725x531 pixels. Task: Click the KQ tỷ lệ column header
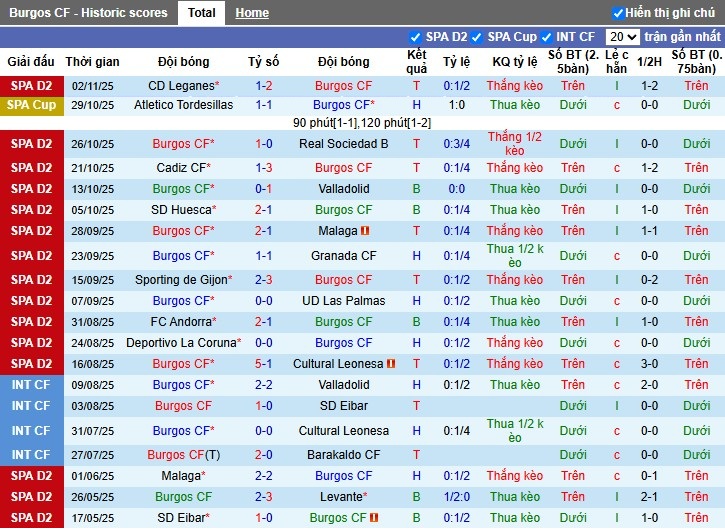[x=515, y=62]
